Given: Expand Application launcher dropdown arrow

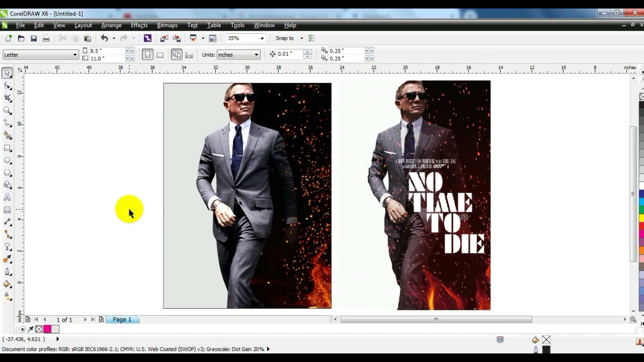Looking at the screenshot, I should (203, 38).
